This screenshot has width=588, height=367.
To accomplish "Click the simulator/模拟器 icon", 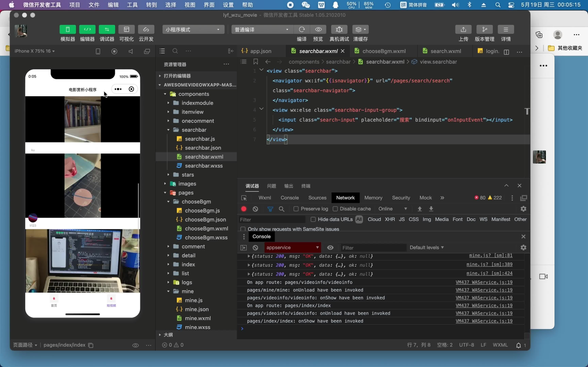I will click(68, 29).
